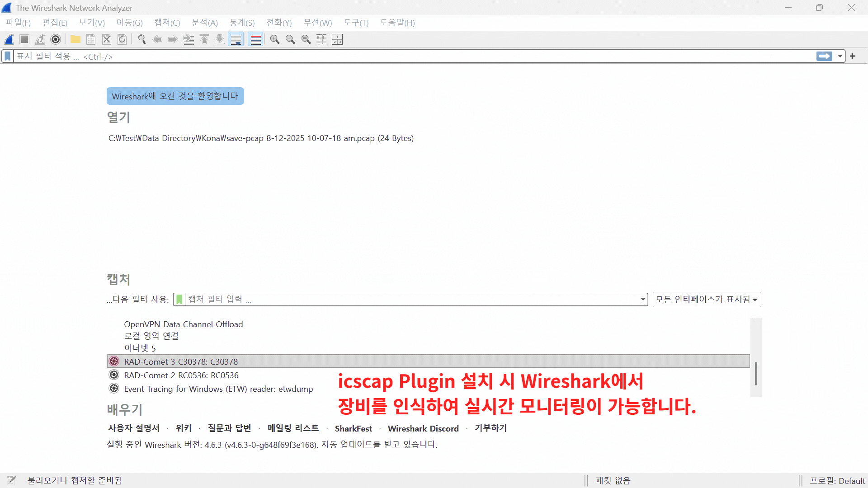
Task: Expand the display filter history dropdown
Action: (x=840, y=56)
